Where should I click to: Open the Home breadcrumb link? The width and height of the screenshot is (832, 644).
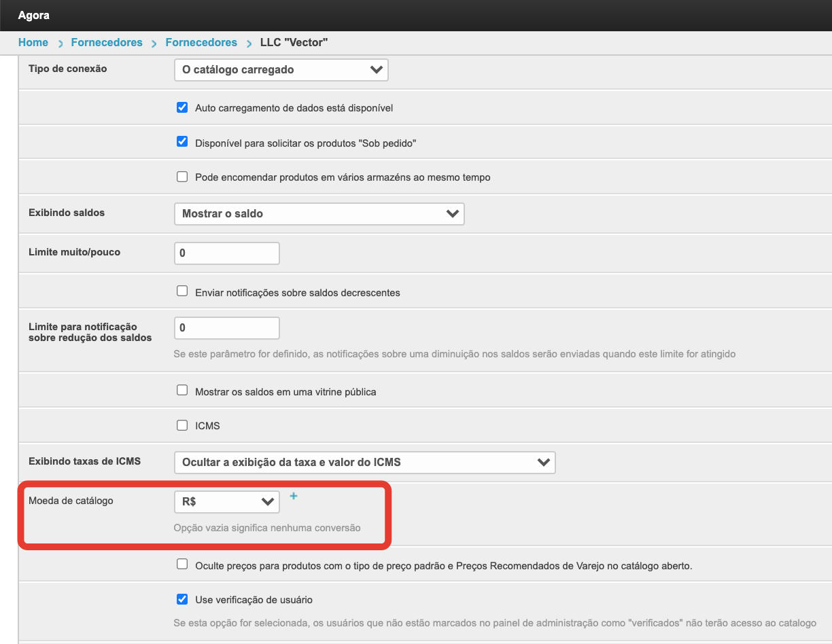click(x=33, y=43)
